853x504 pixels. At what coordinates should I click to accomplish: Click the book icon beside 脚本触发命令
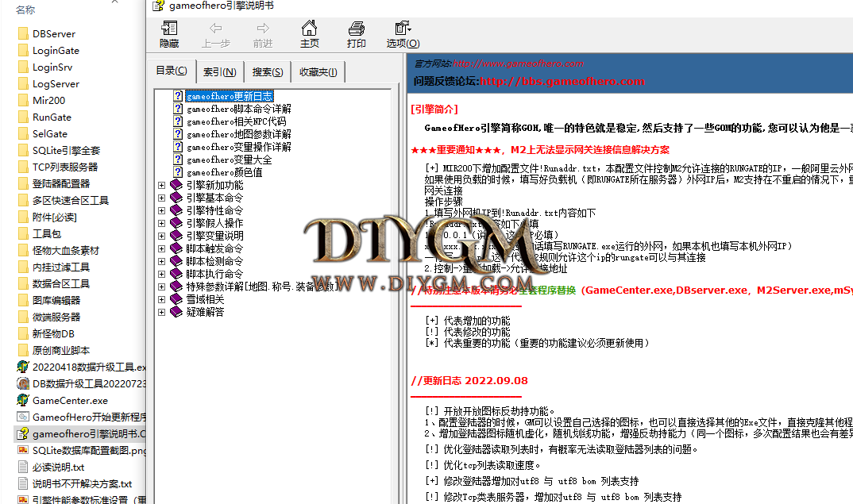click(x=176, y=248)
